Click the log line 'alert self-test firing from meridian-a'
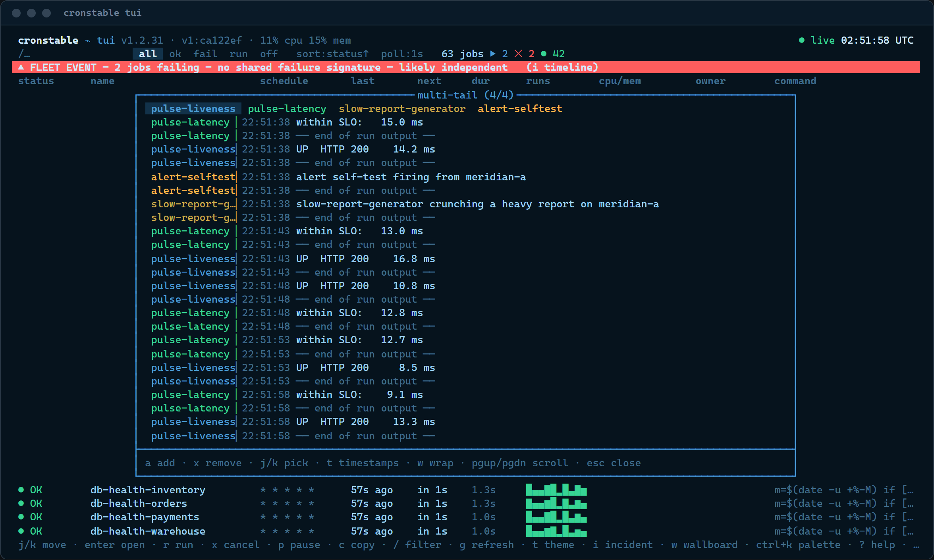934x560 pixels. click(x=411, y=177)
